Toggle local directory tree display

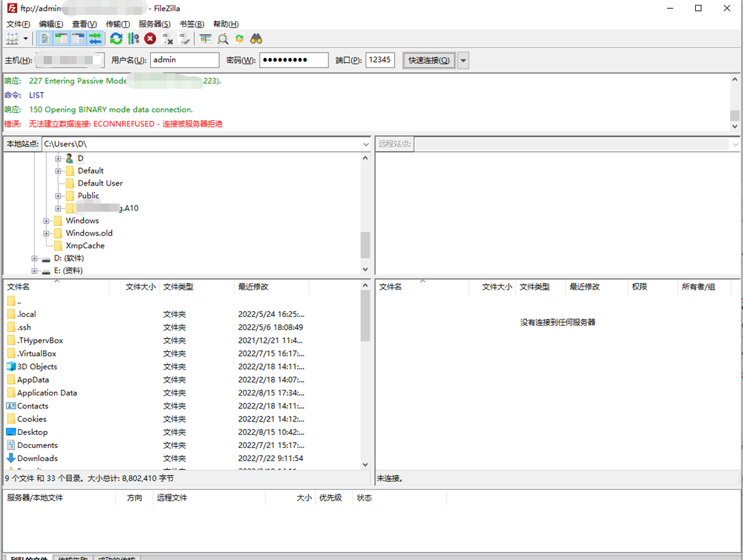(x=61, y=39)
